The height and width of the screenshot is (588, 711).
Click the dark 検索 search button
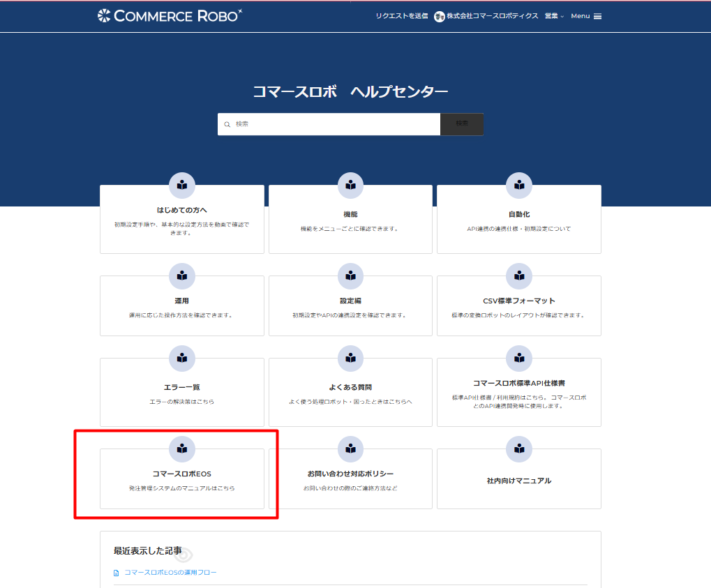(x=462, y=123)
